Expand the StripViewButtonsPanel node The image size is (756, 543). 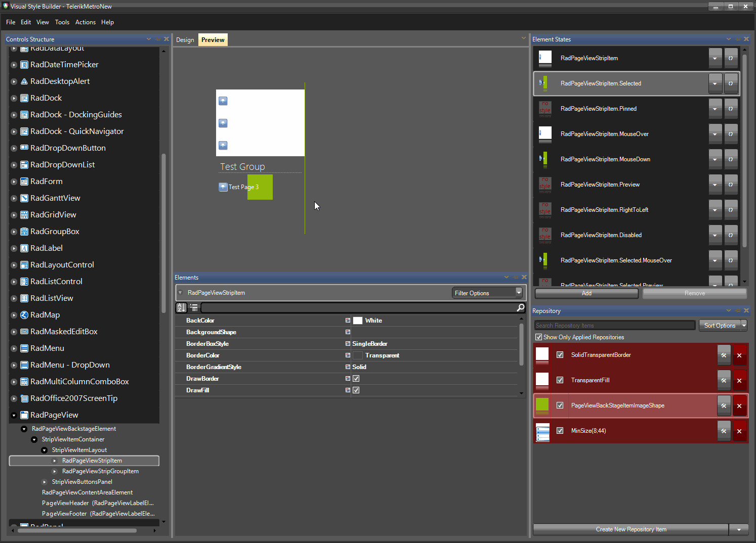point(45,482)
